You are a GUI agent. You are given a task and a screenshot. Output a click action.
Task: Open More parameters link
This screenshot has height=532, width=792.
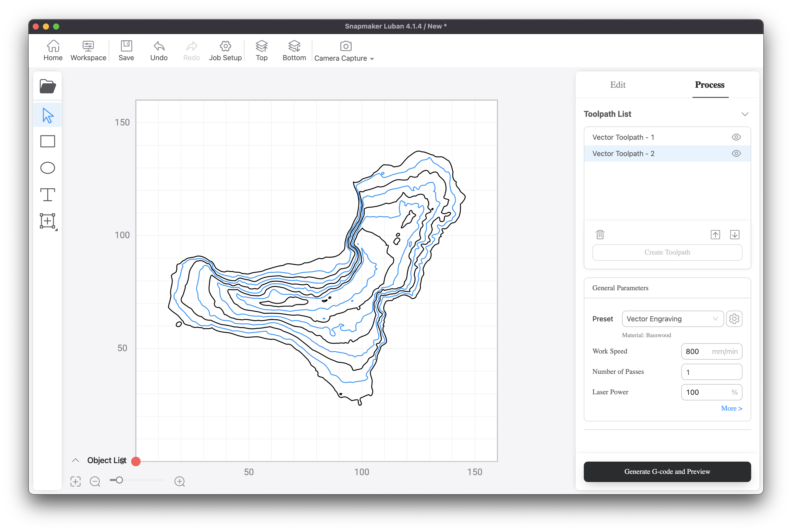[x=732, y=409]
